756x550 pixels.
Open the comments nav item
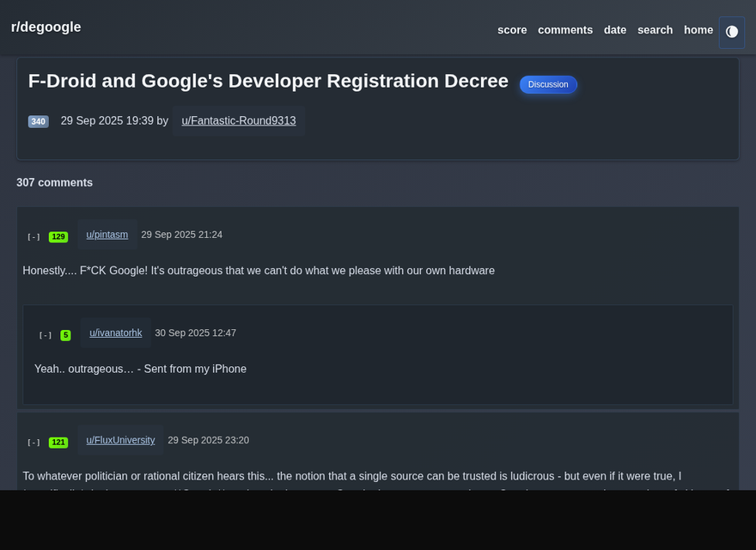pyautogui.click(x=565, y=30)
